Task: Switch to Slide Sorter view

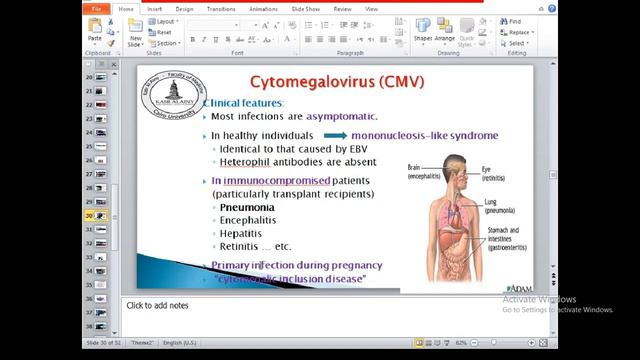Action: 428,343
